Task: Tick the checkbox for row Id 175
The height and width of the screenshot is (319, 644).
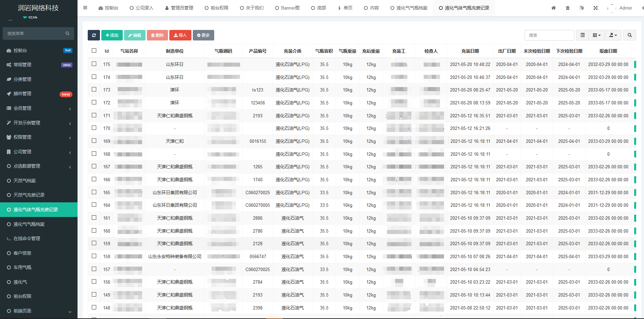Action: coord(94,64)
